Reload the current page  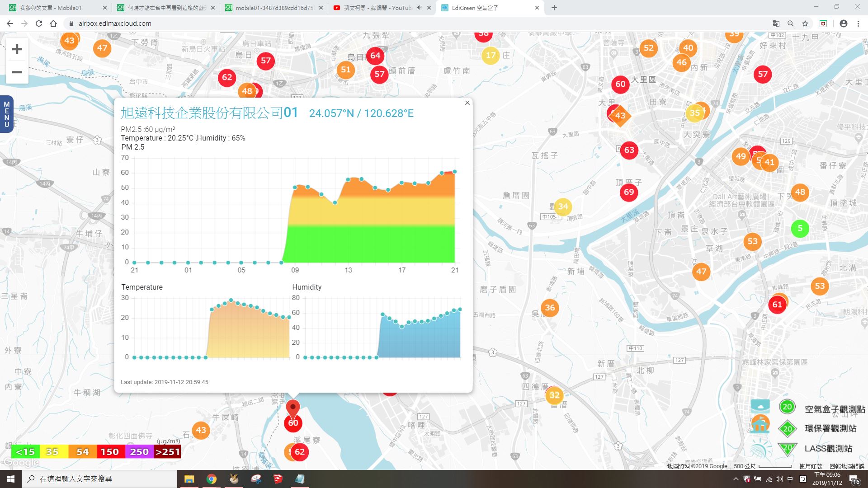39,23
